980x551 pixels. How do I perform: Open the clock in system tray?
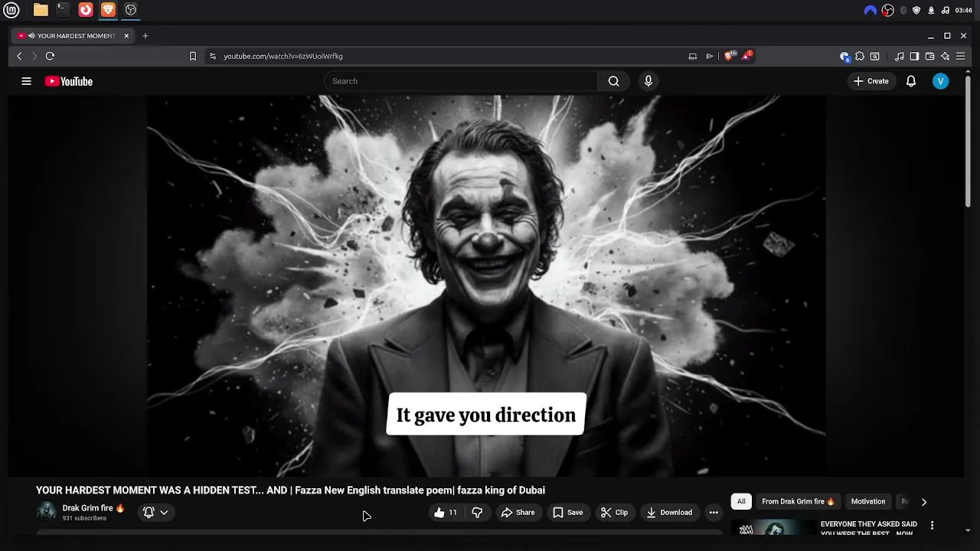(x=963, y=10)
